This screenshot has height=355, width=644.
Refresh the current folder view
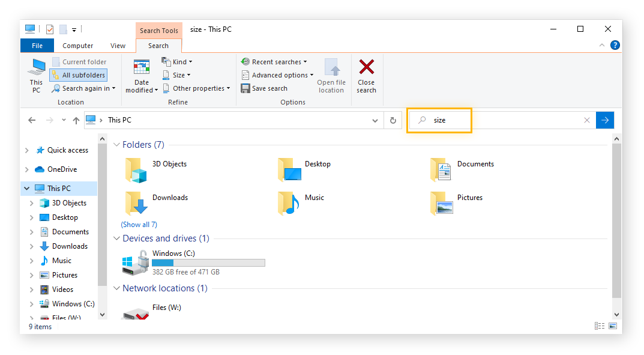click(393, 120)
